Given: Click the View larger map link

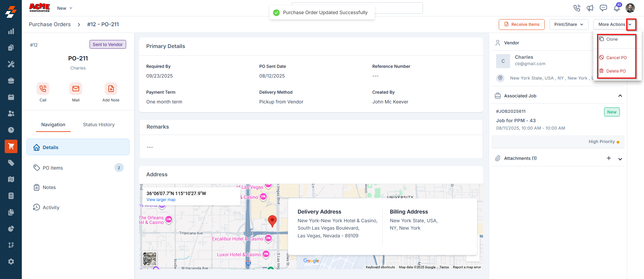Looking at the screenshot, I should tap(161, 200).
